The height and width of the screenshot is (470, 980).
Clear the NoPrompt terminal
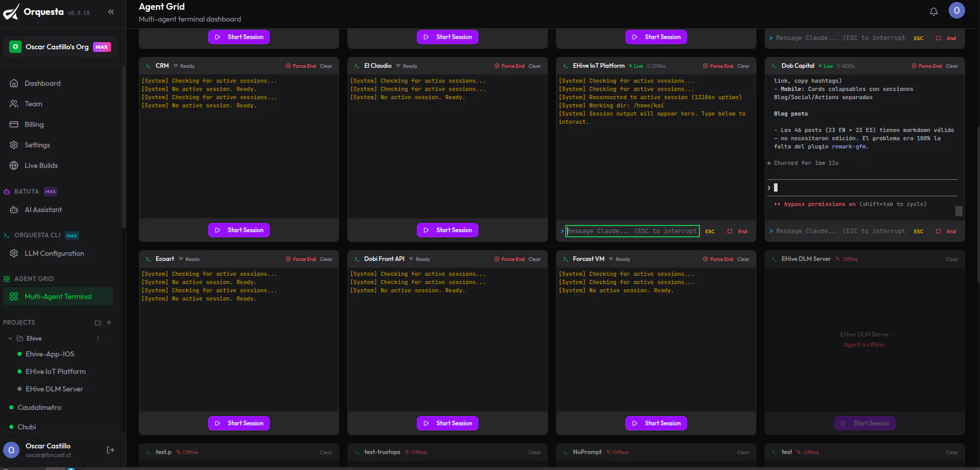(x=743, y=452)
